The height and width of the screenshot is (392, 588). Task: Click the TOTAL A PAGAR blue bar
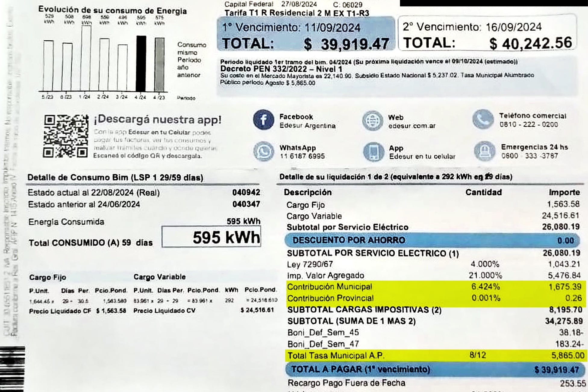point(434,369)
